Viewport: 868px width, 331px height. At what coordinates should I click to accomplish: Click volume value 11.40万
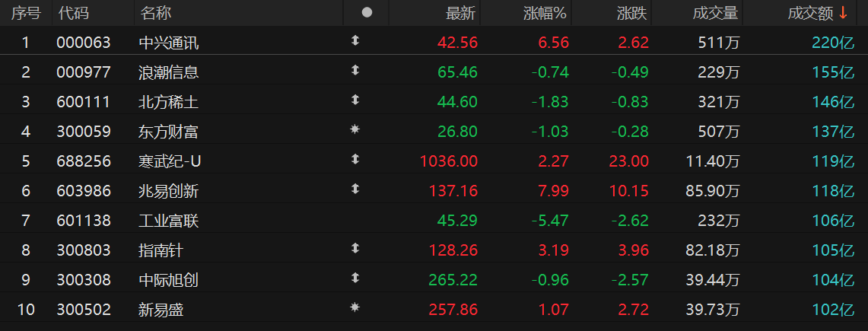[713, 161]
